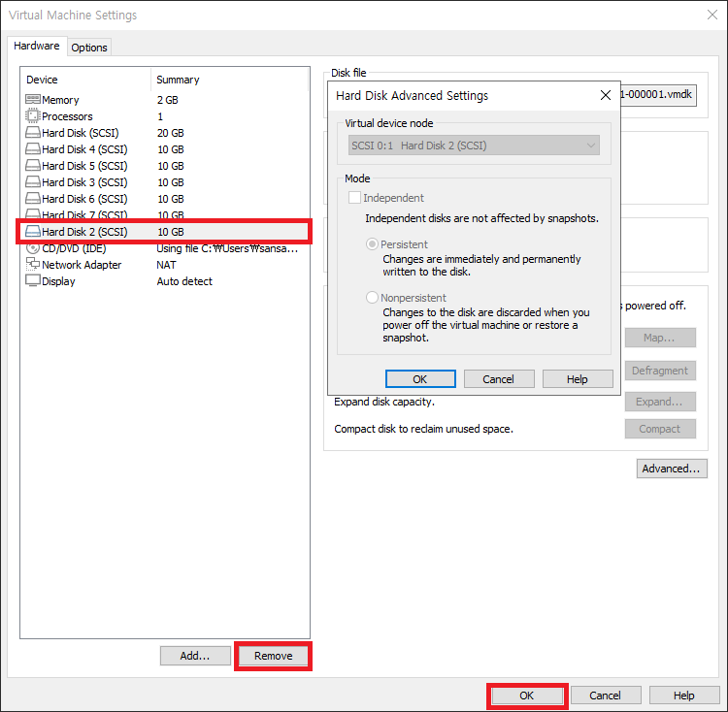Click the Remove hardware button
This screenshot has width=728, height=712.
pos(274,656)
